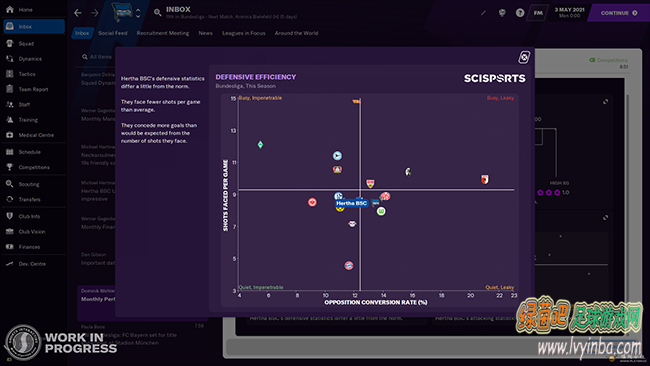Open the Squad sidebar icon
Screen dimensions: 650x366
point(10,44)
